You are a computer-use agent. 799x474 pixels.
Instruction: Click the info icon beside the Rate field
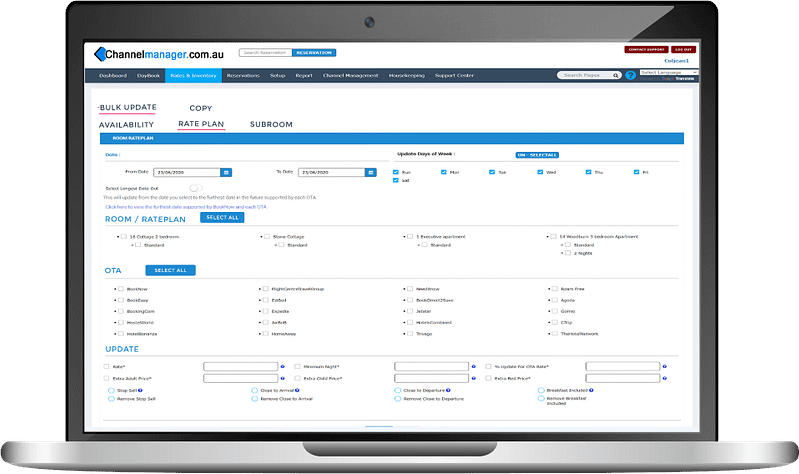pos(282,366)
